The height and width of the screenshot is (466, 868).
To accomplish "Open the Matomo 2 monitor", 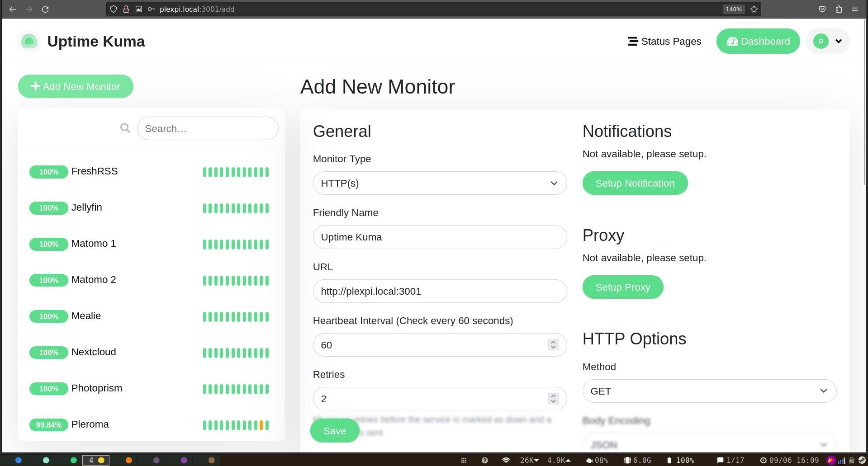I will [x=152, y=280].
